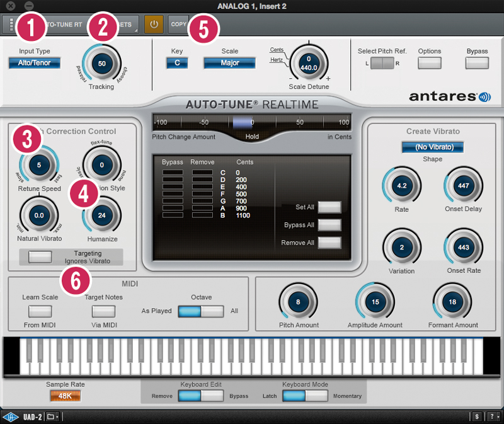This screenshot has height=424, width=504.
Task: Click the 900 cents value for A
Action: [241, 208]
